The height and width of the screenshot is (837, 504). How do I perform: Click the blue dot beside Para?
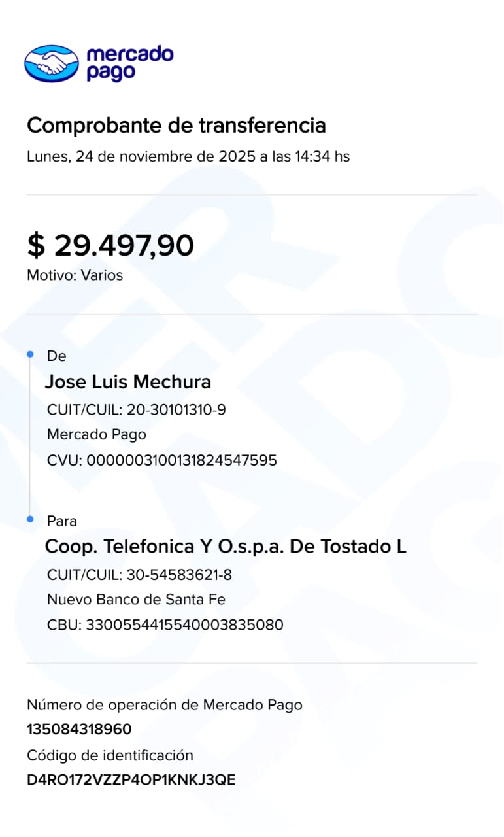[30, 519]
